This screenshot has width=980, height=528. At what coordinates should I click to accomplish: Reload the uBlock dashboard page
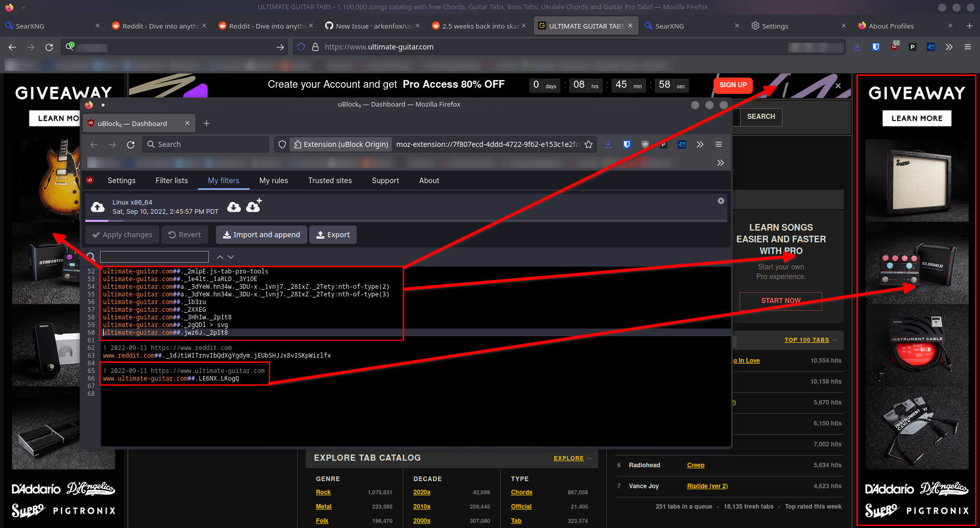pos(131,144)
